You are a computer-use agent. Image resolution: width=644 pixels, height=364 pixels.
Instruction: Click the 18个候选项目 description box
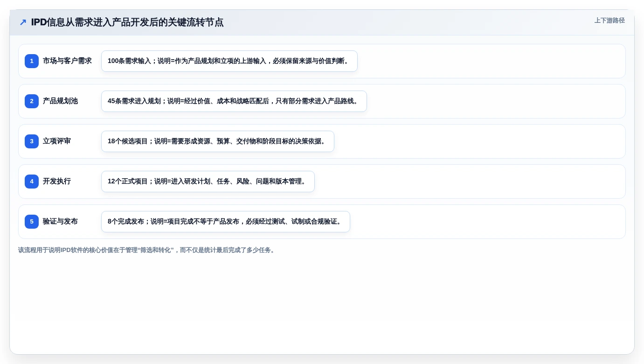pos(218,141)
